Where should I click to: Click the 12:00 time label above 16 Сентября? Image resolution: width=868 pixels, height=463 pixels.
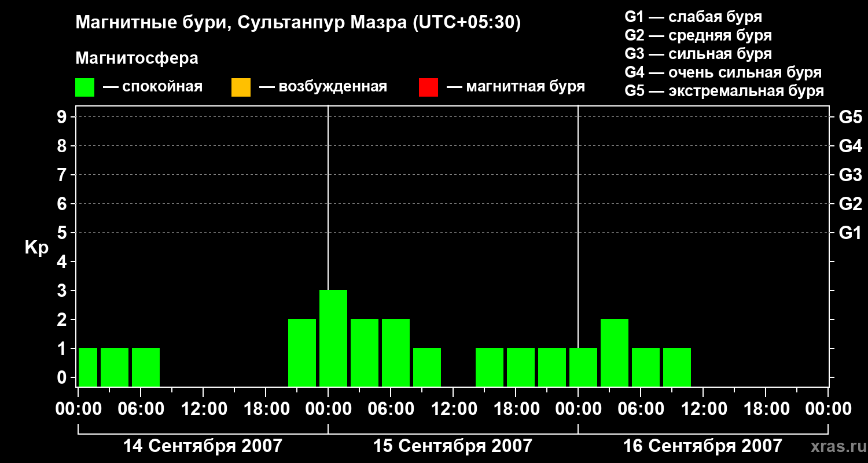tap(703, 409)
